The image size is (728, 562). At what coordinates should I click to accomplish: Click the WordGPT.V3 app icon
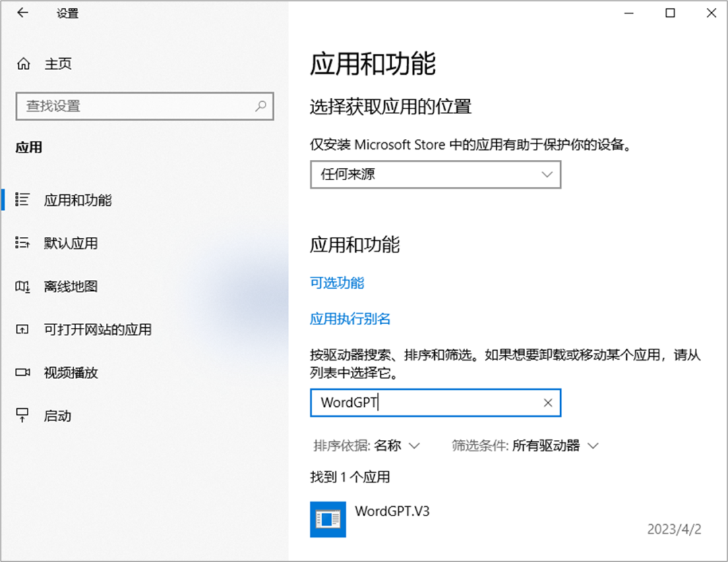tap(328, 519)
